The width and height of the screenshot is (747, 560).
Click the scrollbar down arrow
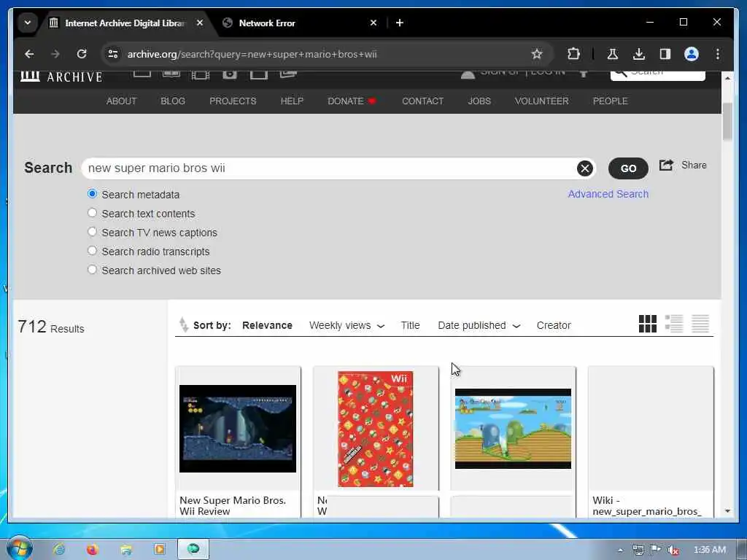coord(727,511)
